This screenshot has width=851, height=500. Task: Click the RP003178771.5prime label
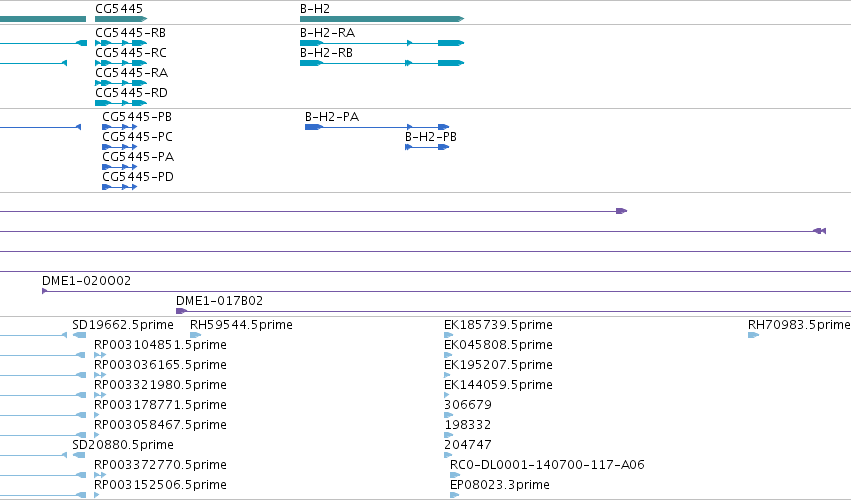160,405
